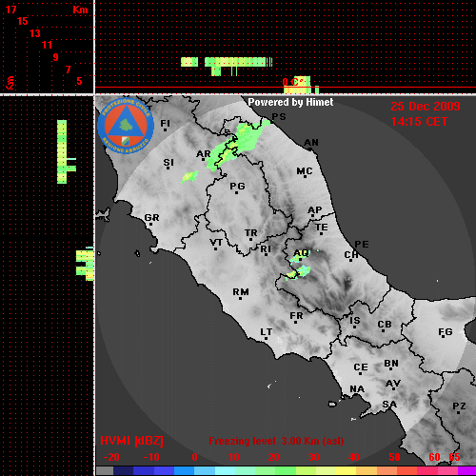Click the 0 C° freezing line label

292,82
